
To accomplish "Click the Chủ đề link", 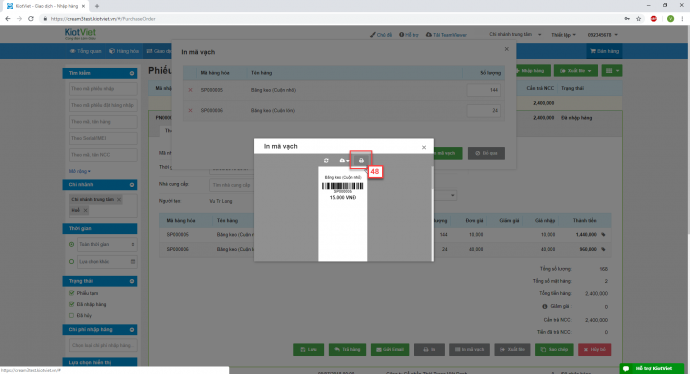I will 381,35.
